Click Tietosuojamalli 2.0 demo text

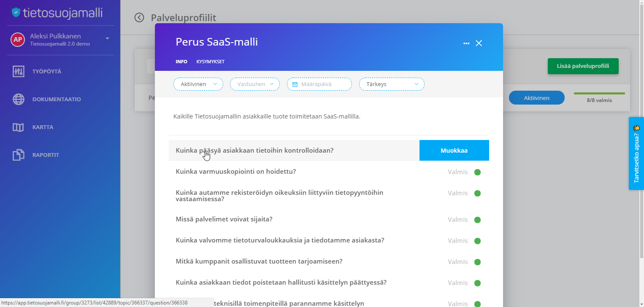(x=60, y=44)
